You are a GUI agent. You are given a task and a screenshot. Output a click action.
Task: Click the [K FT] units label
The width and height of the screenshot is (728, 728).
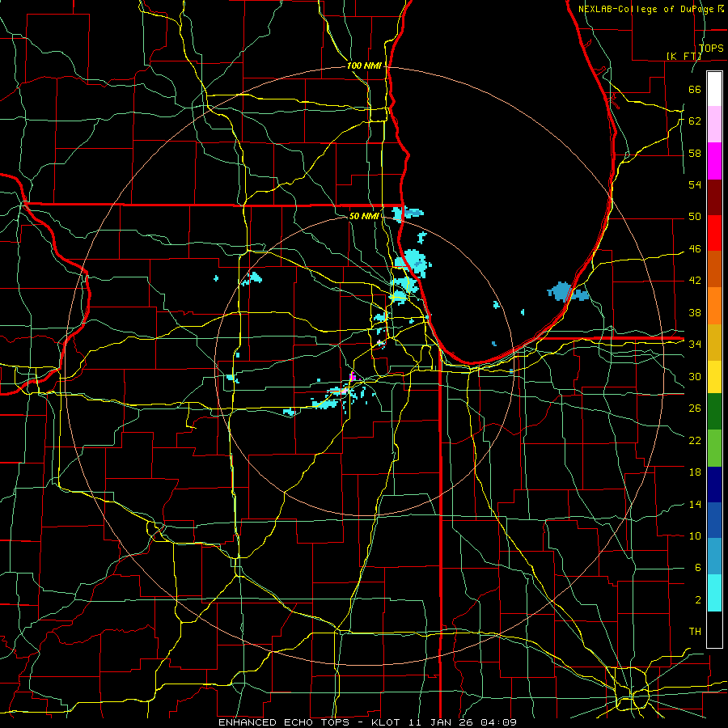point(684,56)
